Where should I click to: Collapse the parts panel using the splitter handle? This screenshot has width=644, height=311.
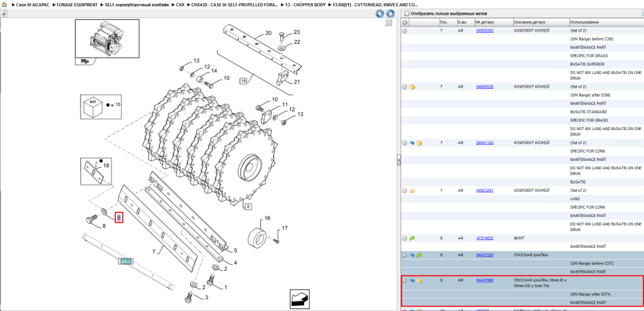point(399,160)
